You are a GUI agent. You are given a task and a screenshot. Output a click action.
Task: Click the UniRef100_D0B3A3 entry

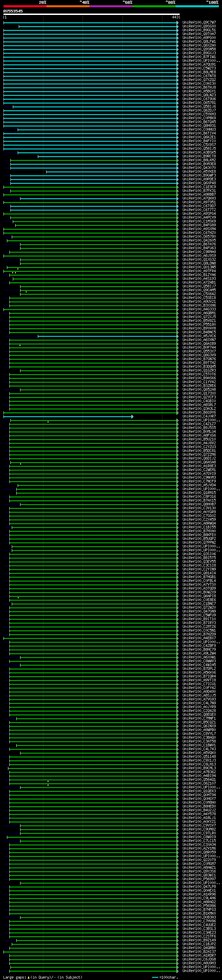(199, 917)
